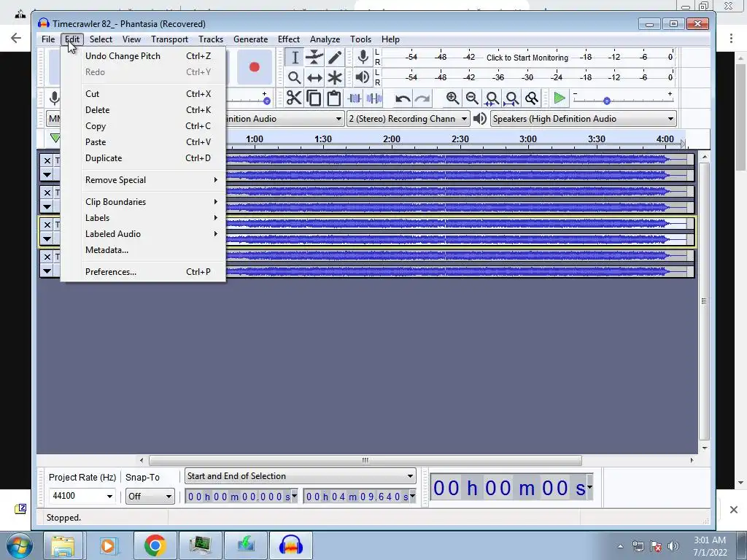The height and width of the screenshot is (560, 747).
Task: Open the Recording Channels dropdown
Action: pos(409,119)
